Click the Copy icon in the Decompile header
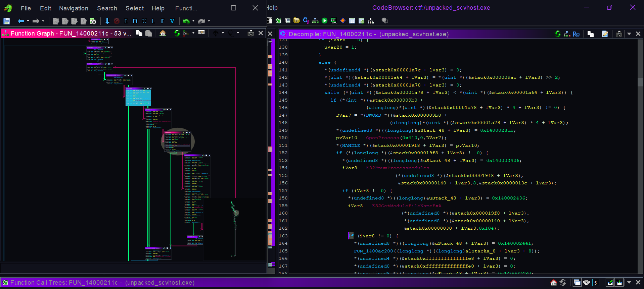The image size is (644, 289). click(591, 34)
